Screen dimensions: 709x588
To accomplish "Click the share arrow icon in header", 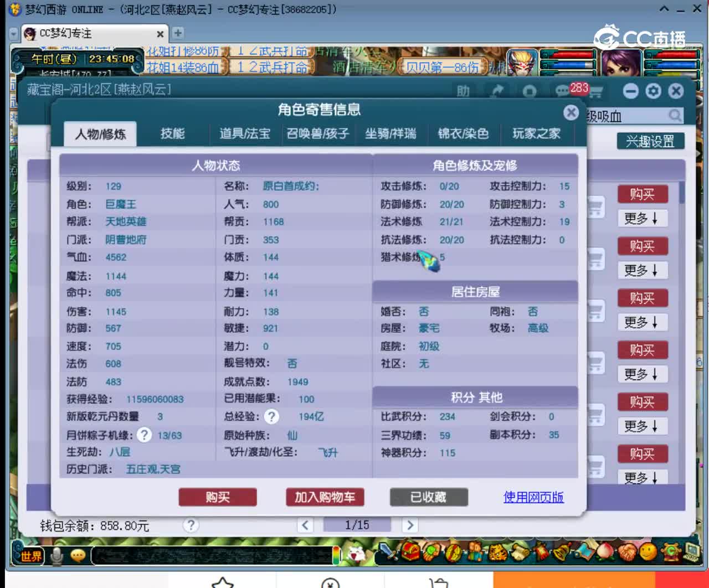I will tap(497, 91).
